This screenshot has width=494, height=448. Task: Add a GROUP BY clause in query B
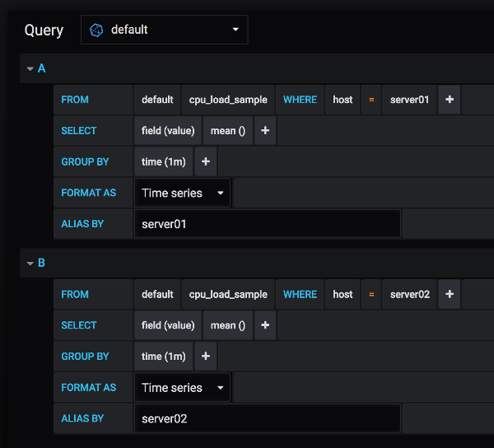tap(205, 357)
